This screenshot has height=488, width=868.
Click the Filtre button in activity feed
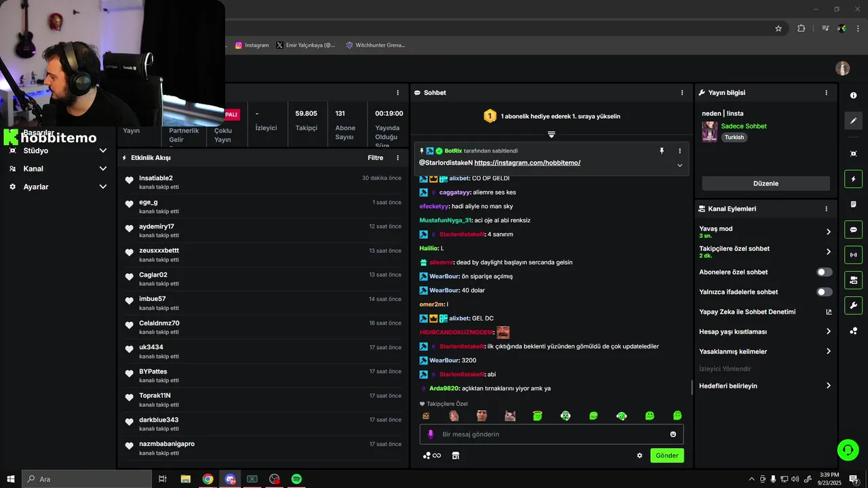point(376,158)
